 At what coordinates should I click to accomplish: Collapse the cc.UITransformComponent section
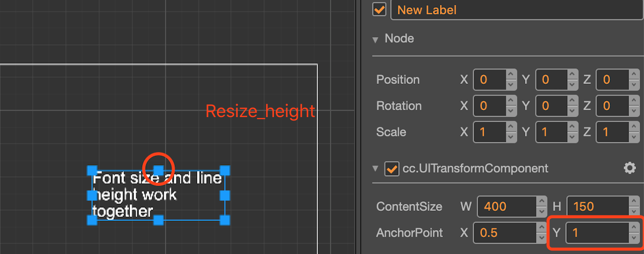(376, 169)
